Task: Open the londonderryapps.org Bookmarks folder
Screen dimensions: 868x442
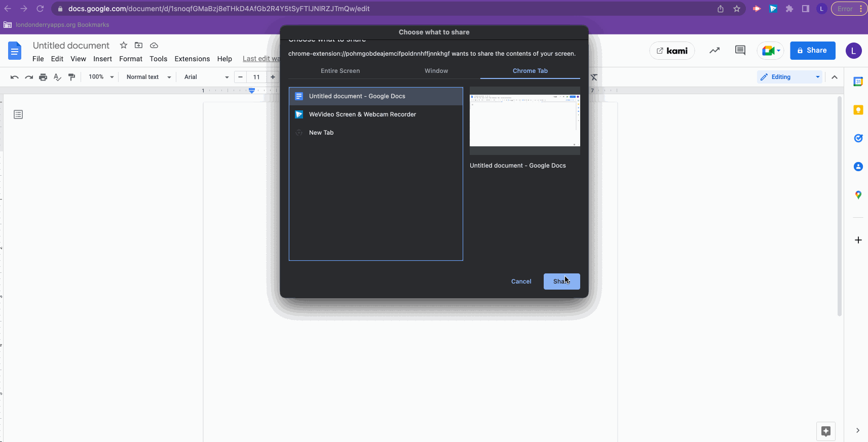Action: pos(56,25)
